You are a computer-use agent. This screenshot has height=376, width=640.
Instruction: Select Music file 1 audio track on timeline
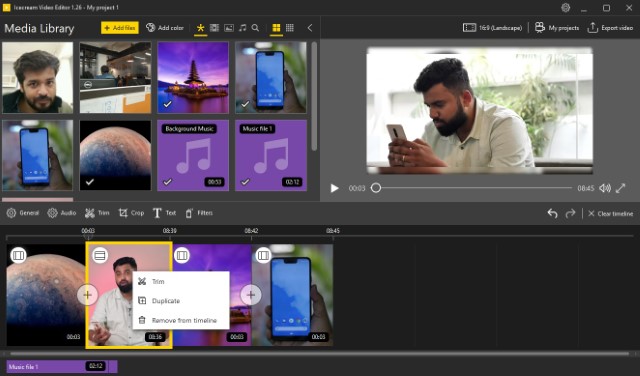point(62,367)
